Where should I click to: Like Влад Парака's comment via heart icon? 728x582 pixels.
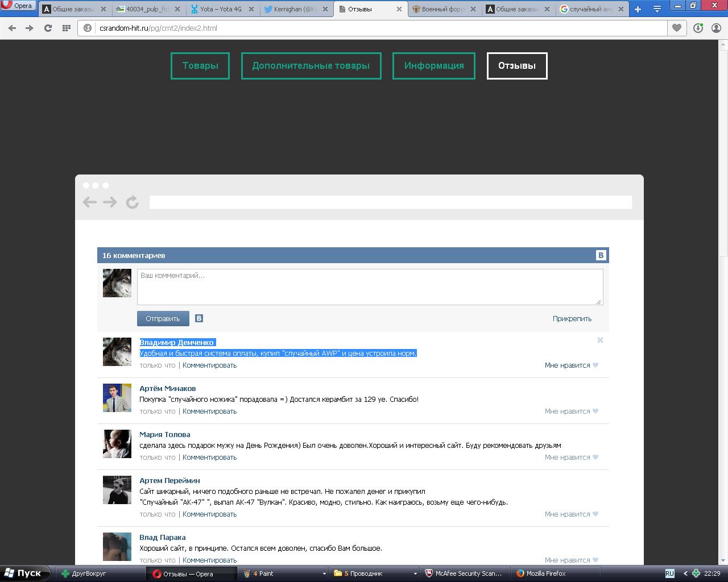coord(595,560)
